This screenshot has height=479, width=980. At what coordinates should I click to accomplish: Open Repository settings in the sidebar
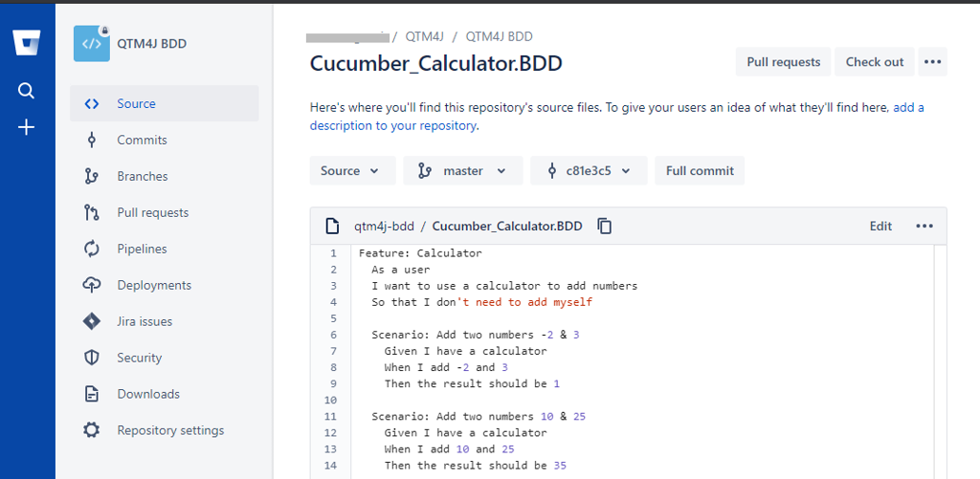[165, 430]
